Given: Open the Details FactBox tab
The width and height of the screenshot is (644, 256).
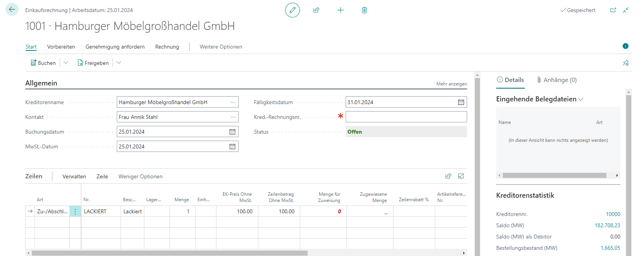Looking at the screenshot, I should click(510, 80).
